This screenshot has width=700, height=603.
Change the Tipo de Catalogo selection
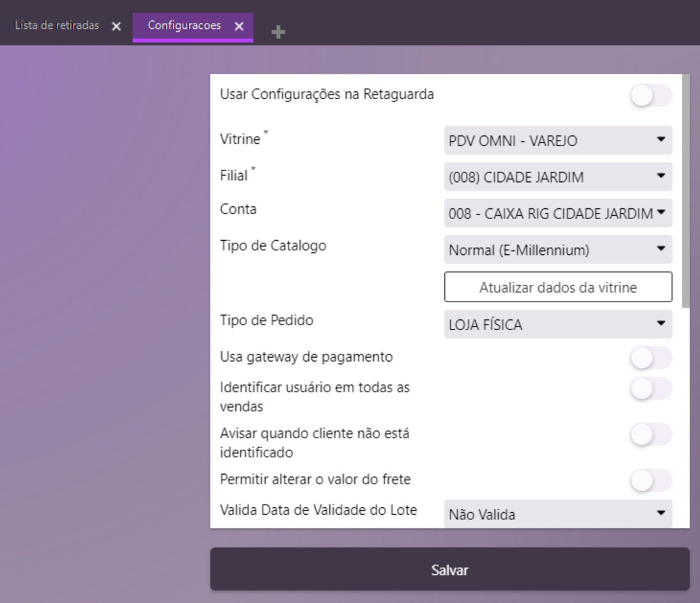pyautogui.click(x=557, y=250)
